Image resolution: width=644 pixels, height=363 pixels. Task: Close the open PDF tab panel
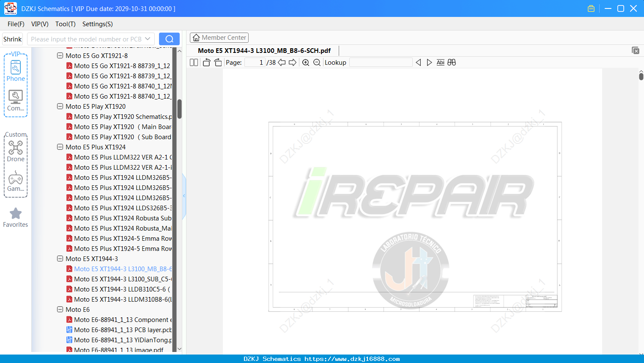(x=636, y=50)
